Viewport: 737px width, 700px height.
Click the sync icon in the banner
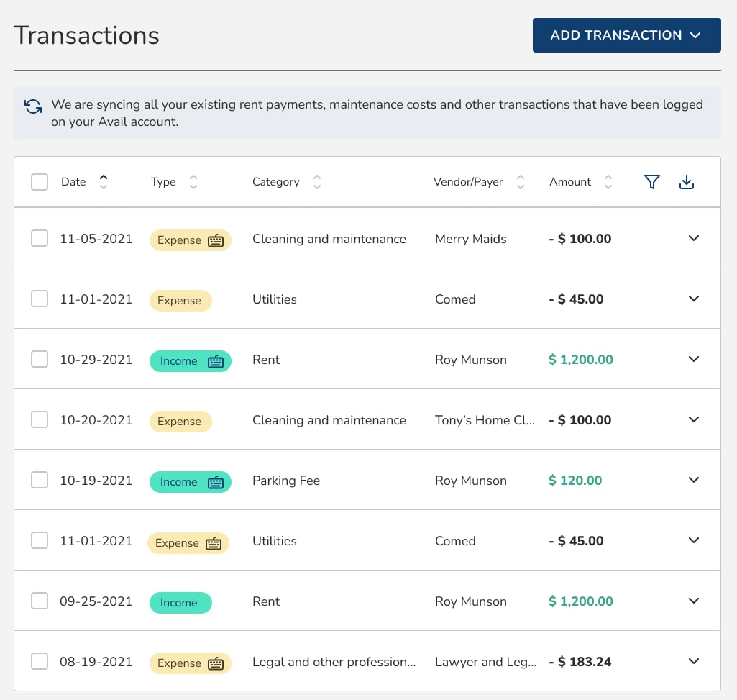(x=32, y=105)
